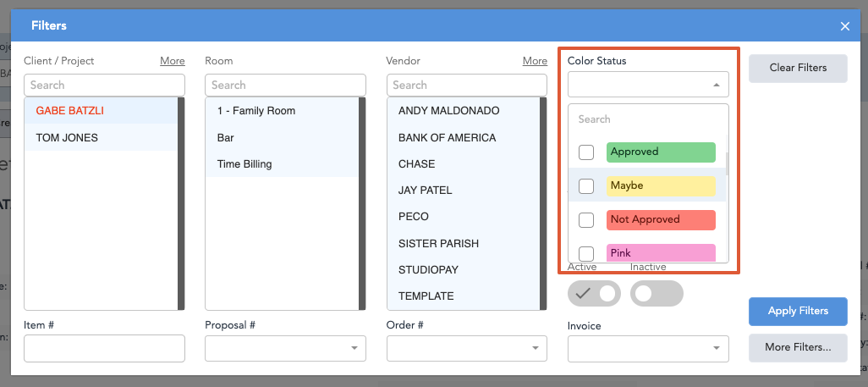Click the Room list scrollbar

click(362, 203)
